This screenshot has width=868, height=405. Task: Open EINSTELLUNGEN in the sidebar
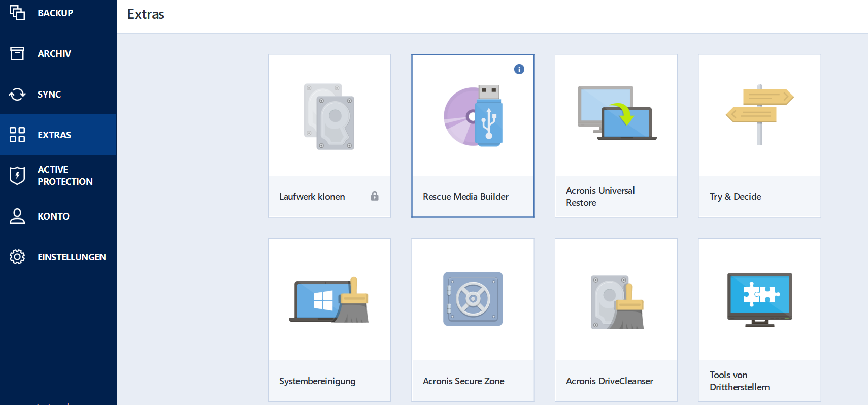point(72,257)
